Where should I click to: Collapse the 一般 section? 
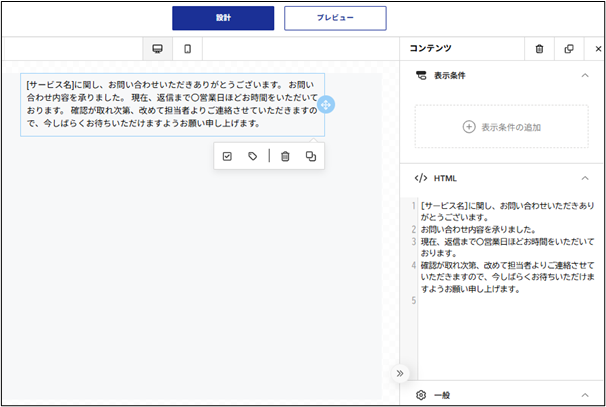(x=585, y=395)
